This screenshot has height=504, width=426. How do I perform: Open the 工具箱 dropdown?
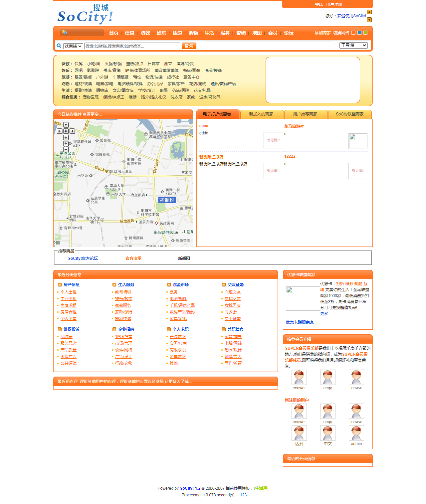pyautogui.click(x=353, y=45)
